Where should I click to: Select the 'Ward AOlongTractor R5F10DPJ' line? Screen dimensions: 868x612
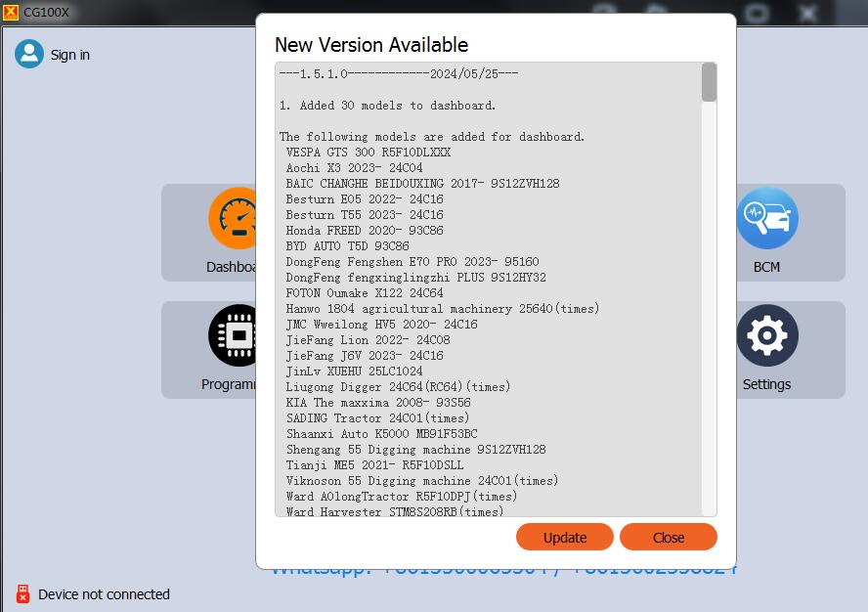[x=402, y=497]
